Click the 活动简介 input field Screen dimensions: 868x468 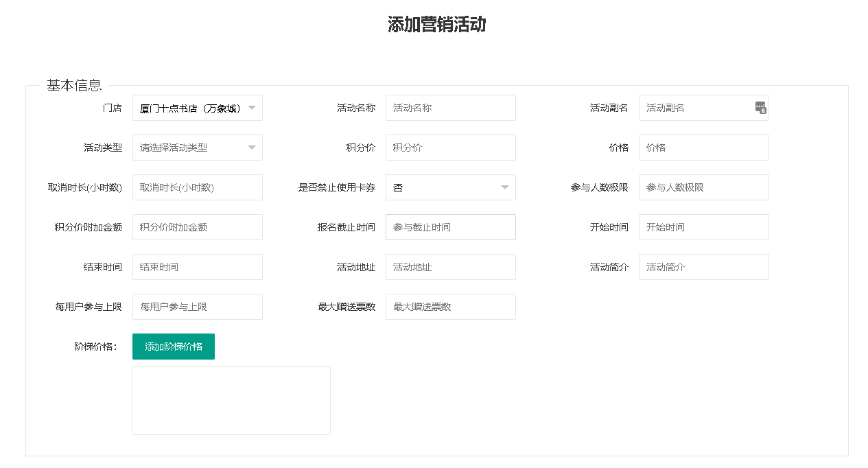(703, 267)
